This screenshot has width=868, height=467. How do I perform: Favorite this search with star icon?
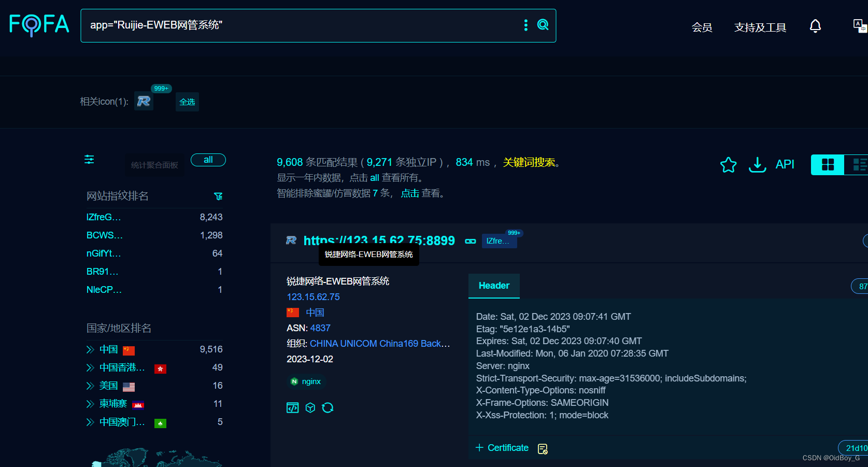tap(728, 165)
